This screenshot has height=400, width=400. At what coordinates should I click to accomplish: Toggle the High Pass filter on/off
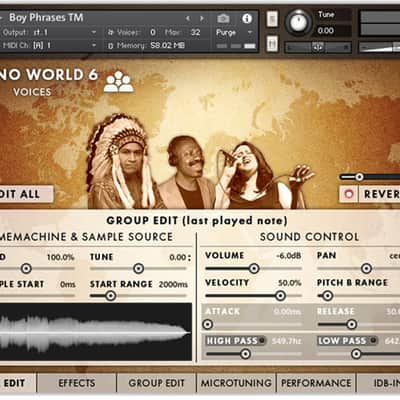coord(262,340)
